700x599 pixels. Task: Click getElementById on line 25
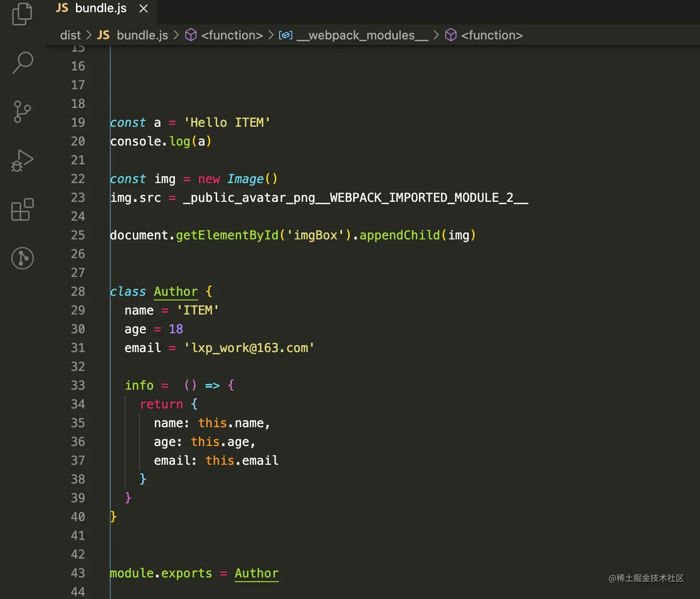[227, 235]
